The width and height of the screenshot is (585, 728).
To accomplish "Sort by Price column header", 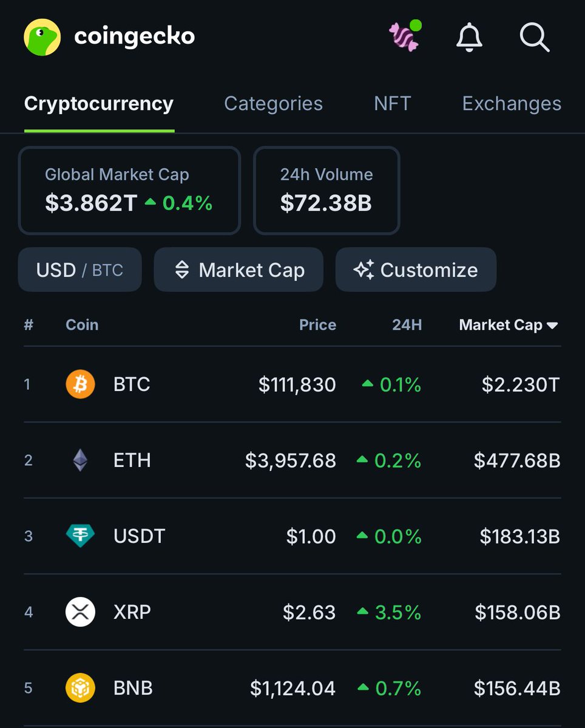I will tap(317, 325).
